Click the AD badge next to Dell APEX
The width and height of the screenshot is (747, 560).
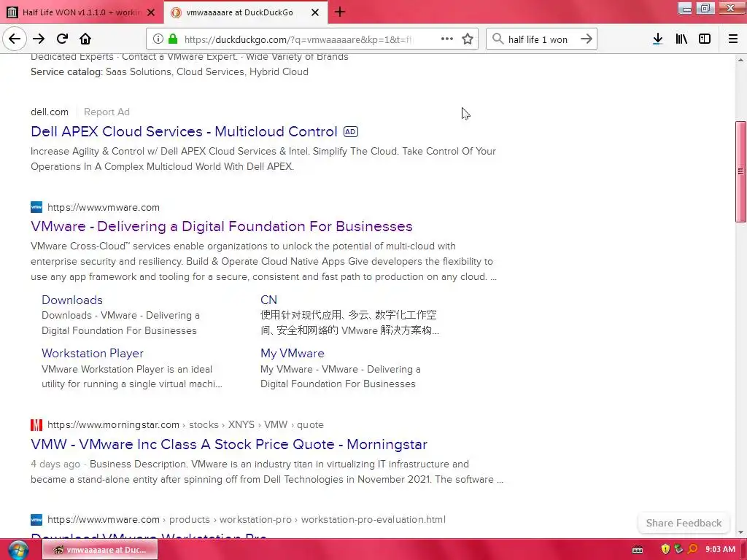pyautogui.click(x=351, y=132)
